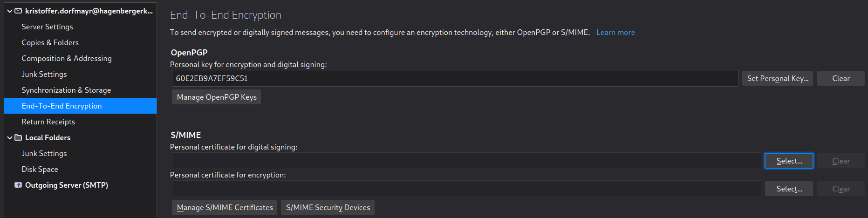Image resolution: width=868 pixels, height=218 pixels.
Task: Open Return Receipts settings
Action: tap(48, 122)
